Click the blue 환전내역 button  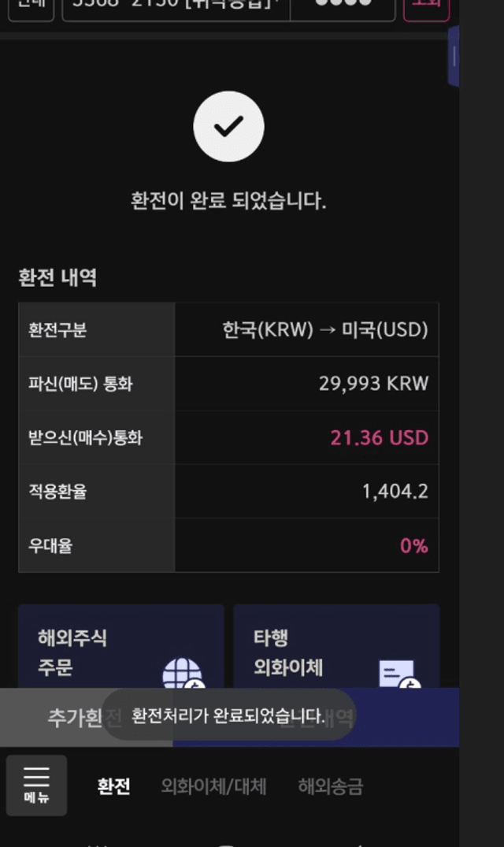[x=317, y=717]
